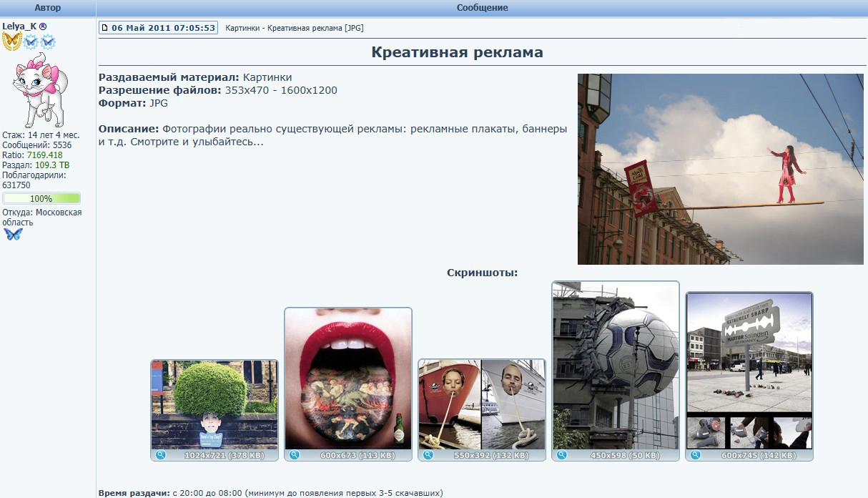Click the gold butterfly rank badge
868x498 pixels.
pyautogui.click(x=11, y=41)
